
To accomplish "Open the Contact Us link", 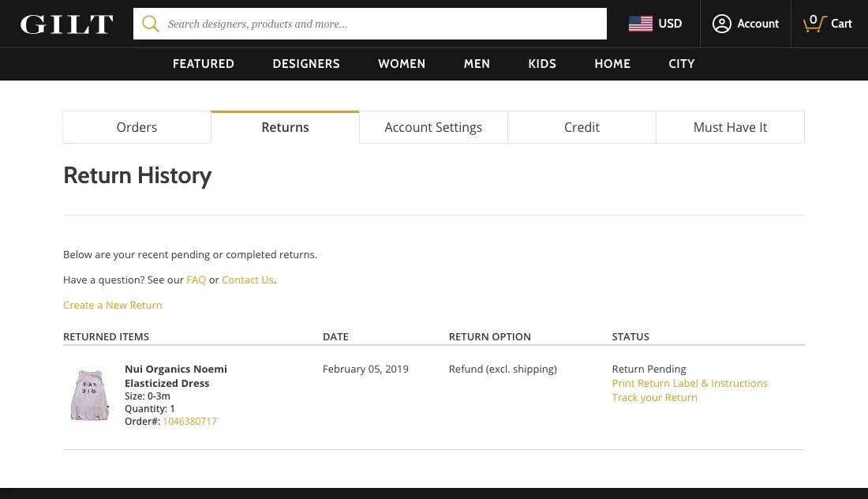I will (x=248, y=280).
